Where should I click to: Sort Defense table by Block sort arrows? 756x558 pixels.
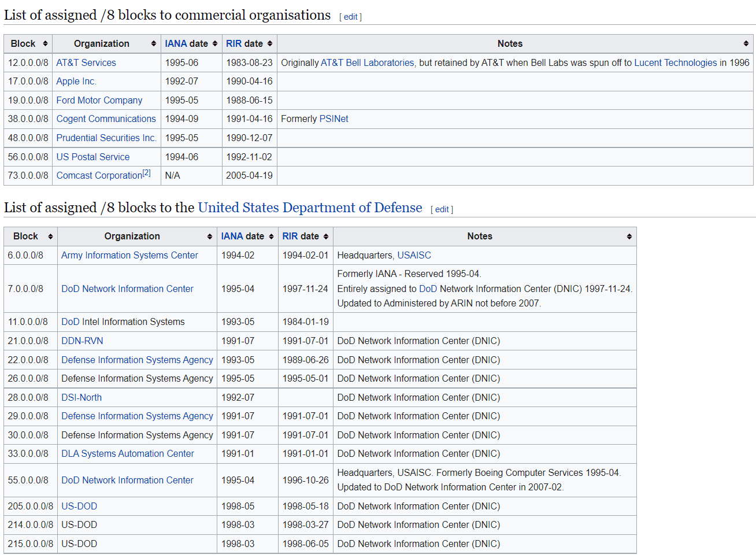(50, 236)
